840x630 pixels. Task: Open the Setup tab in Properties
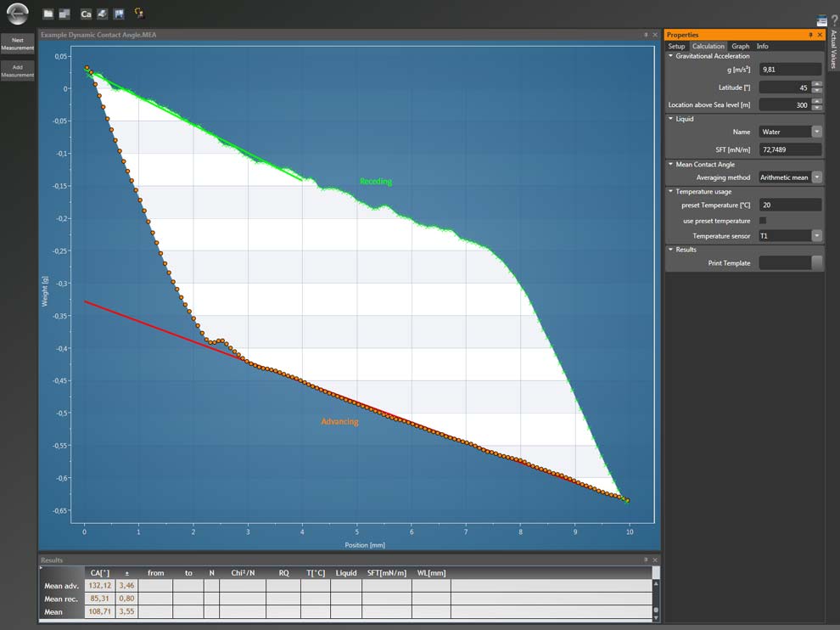pos(676,46)
